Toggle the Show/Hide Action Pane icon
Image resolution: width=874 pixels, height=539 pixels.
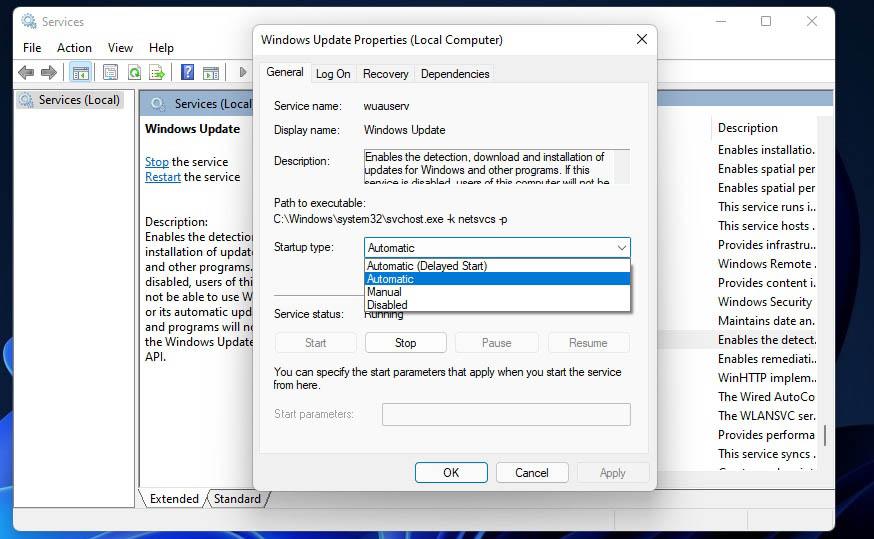coord(211,72)
